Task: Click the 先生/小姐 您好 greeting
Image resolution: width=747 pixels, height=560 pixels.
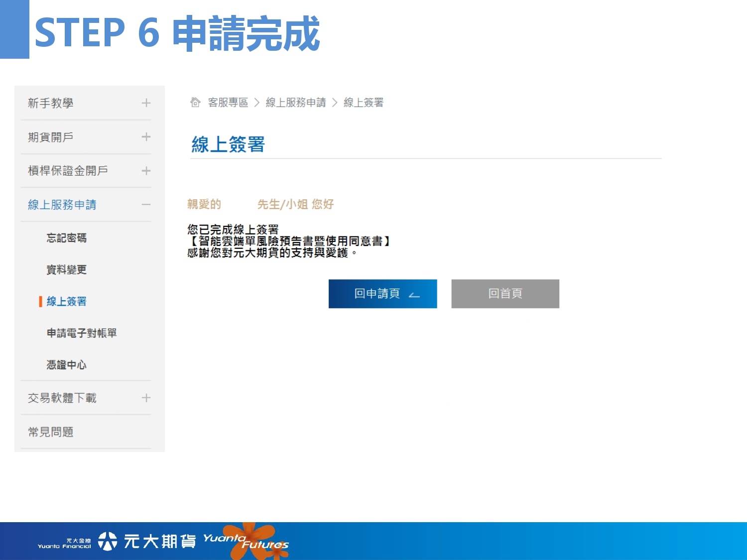Action: (295, 204)
